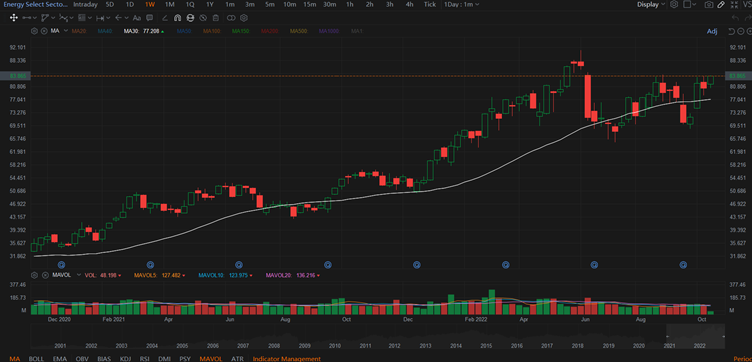The width and height of the screenshot is (752, 362).
Task: Open the layout window dropdown
Action: [x=690, y=4]
